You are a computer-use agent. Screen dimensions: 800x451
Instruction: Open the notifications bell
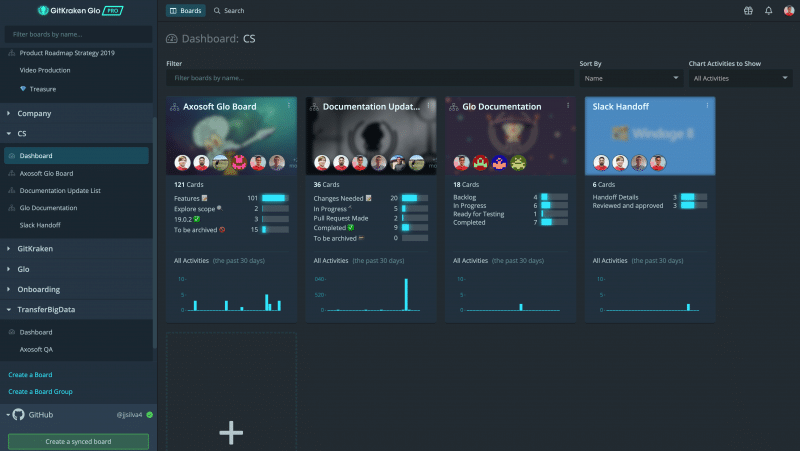[768, 11]
